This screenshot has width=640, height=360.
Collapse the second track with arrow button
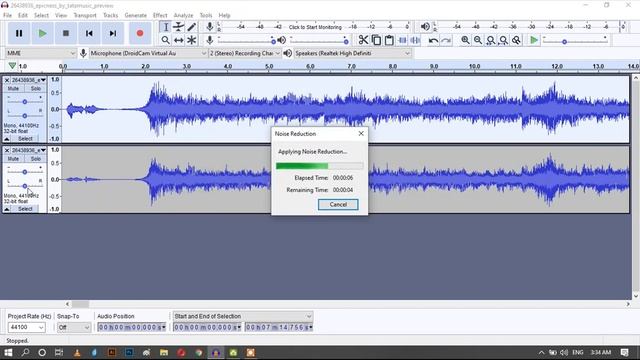(7, 209)
